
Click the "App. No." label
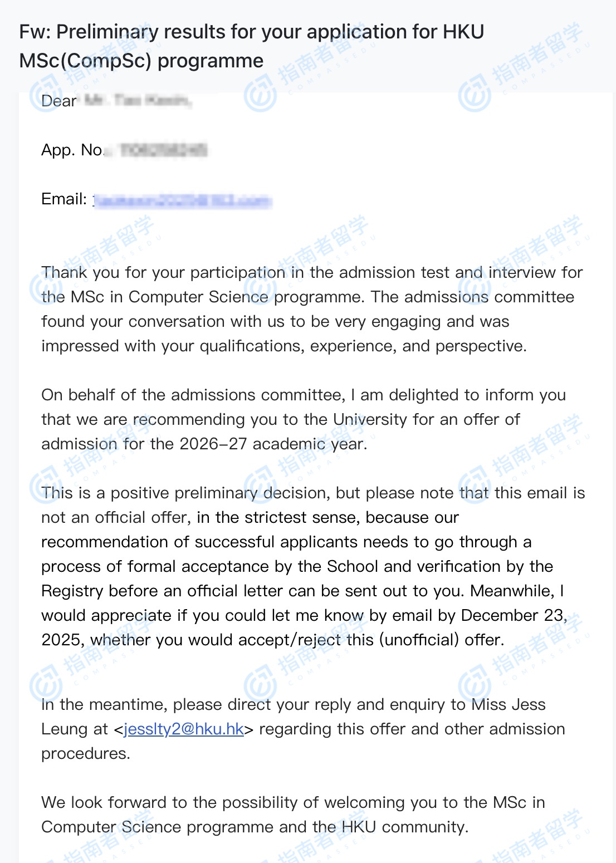pos(72,150)
